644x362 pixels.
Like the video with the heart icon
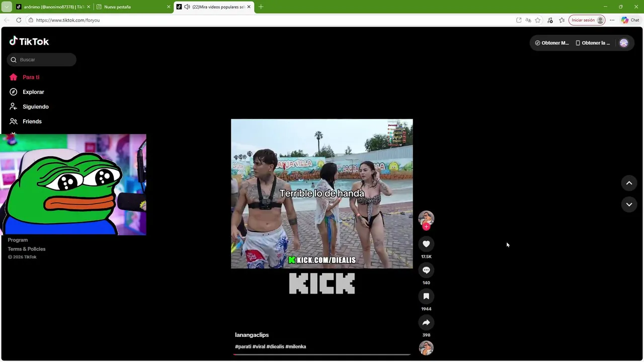point(426,244)
